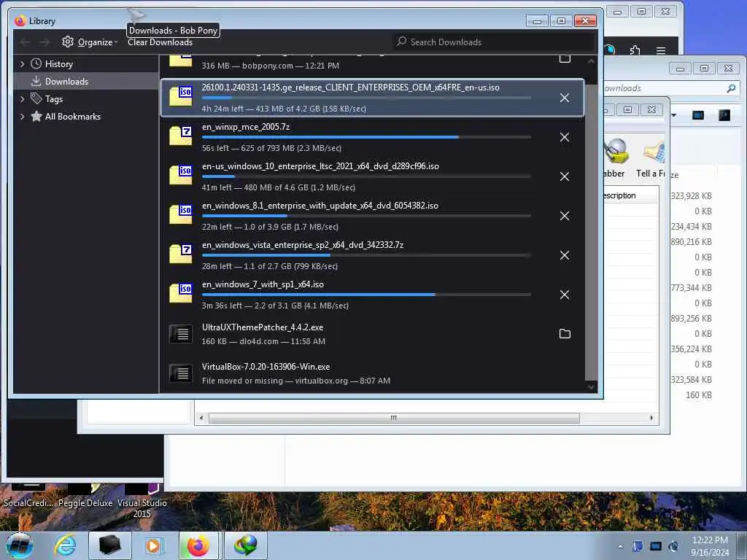
Task: Cancel the windows_10_enterprise_ltsc_2021 ISO download
Action: [x=565, y=176]
